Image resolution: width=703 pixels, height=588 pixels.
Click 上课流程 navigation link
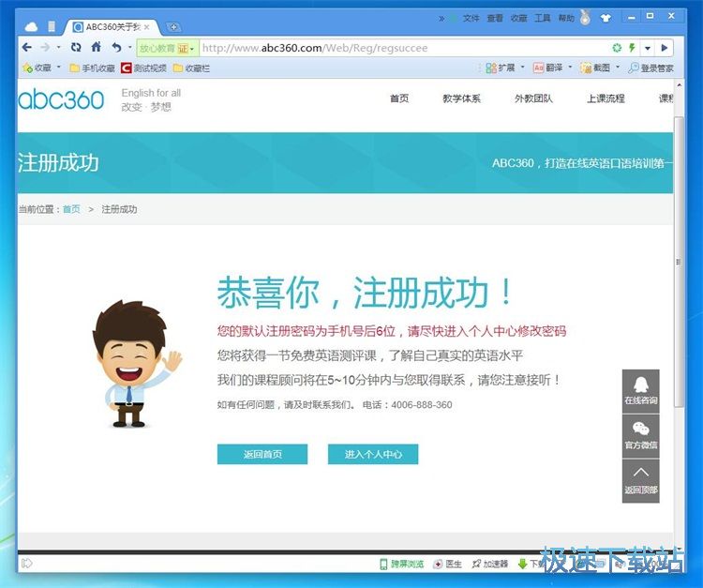(606, 98)
